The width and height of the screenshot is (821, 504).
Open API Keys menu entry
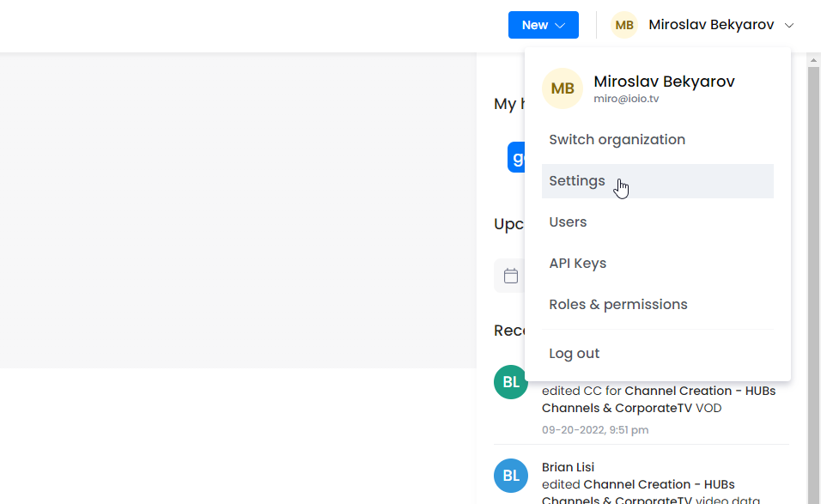(x=658, y=264)
